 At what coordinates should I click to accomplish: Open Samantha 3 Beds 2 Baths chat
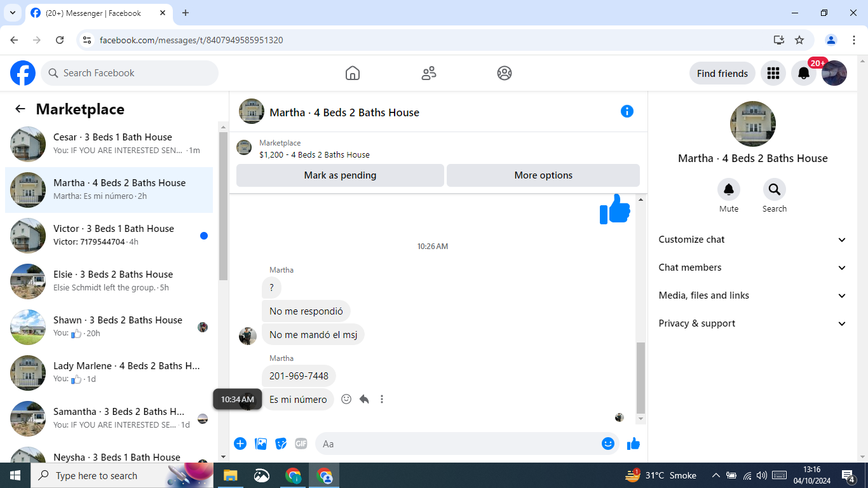[x=109, y=419]
